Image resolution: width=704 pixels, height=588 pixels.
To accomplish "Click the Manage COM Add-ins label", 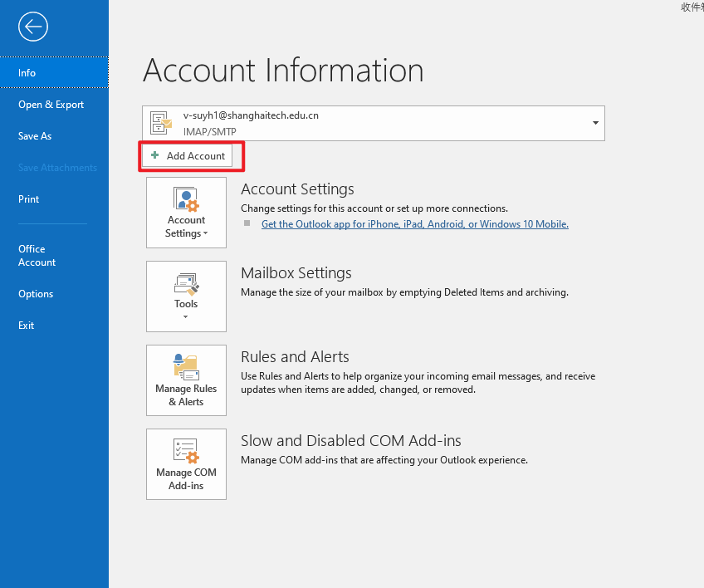I will [186, 479].
